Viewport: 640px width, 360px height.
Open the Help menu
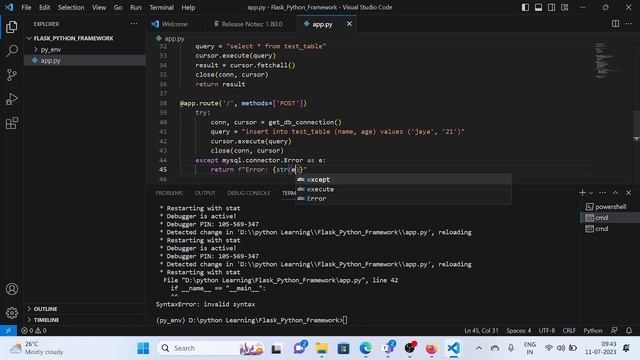188,7
